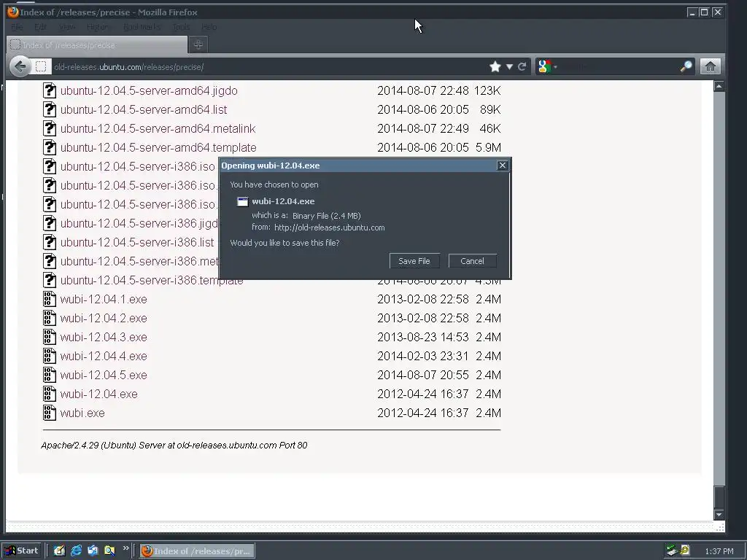This screenshot has height=560, width=747.
Task: Open the ubuntu-12.04.5-server-i386.list link
Action: (x=137, y=242)
